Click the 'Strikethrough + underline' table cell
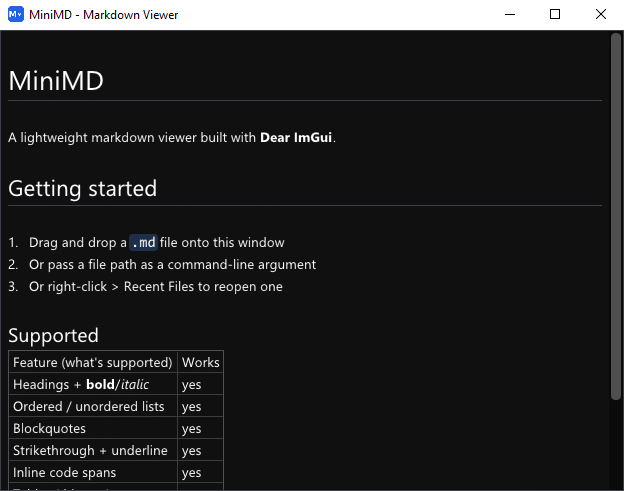 point(93,450)
